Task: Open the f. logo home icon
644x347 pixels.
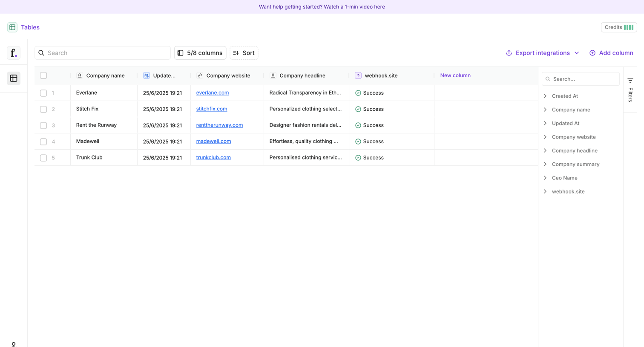Action: point(14,53)
